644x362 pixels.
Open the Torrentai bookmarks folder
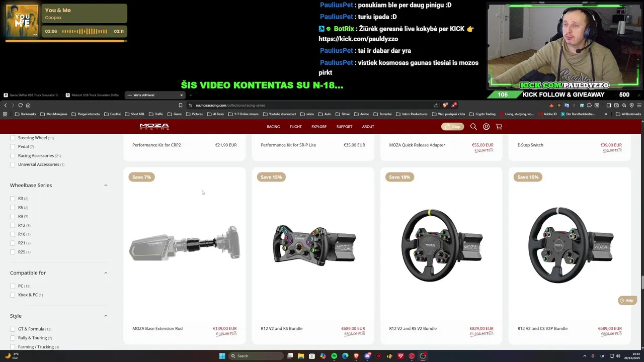click(382, 114)
